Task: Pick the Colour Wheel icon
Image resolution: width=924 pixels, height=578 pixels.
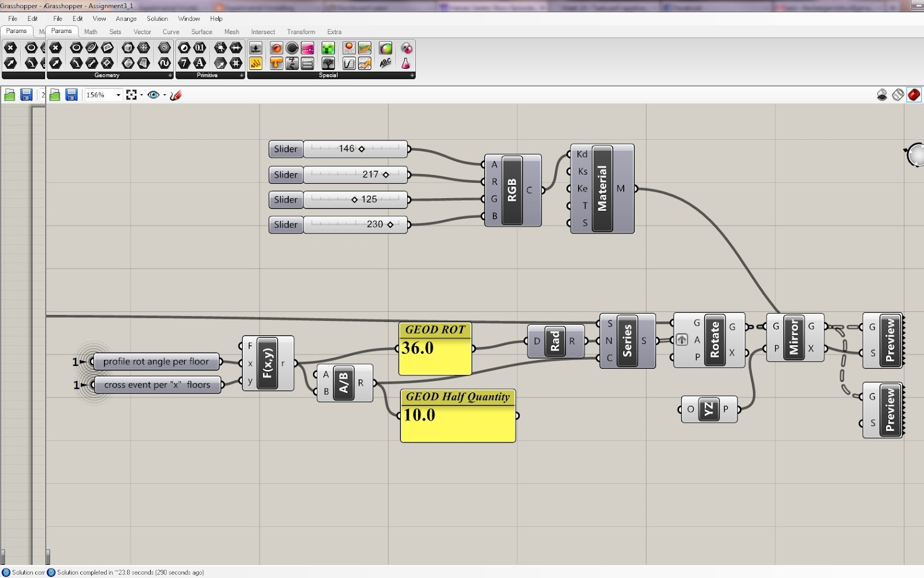Action: tap(385, 48)
